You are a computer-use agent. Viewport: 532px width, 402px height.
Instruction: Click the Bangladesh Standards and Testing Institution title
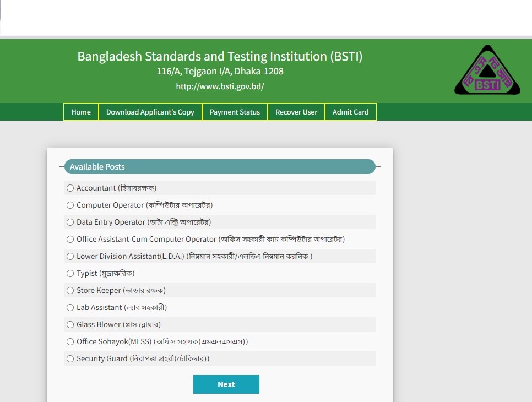(220, 56)
